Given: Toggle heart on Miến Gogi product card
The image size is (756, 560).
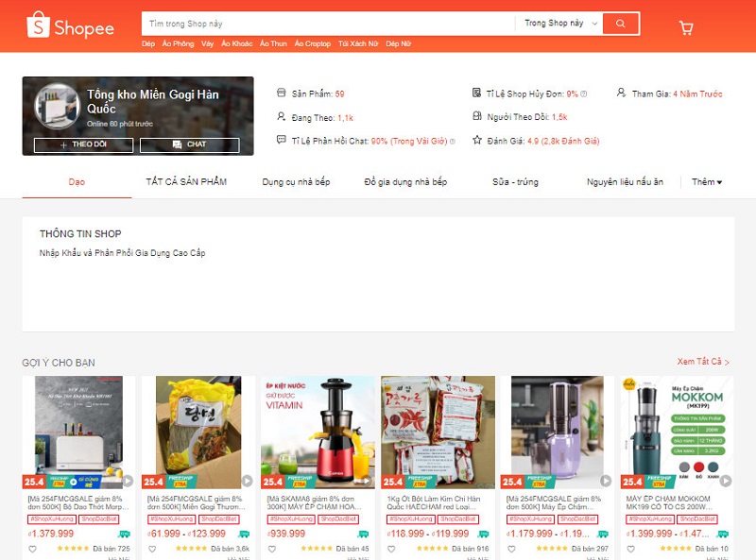Looking at the screenshot, I should coord(151,549).
